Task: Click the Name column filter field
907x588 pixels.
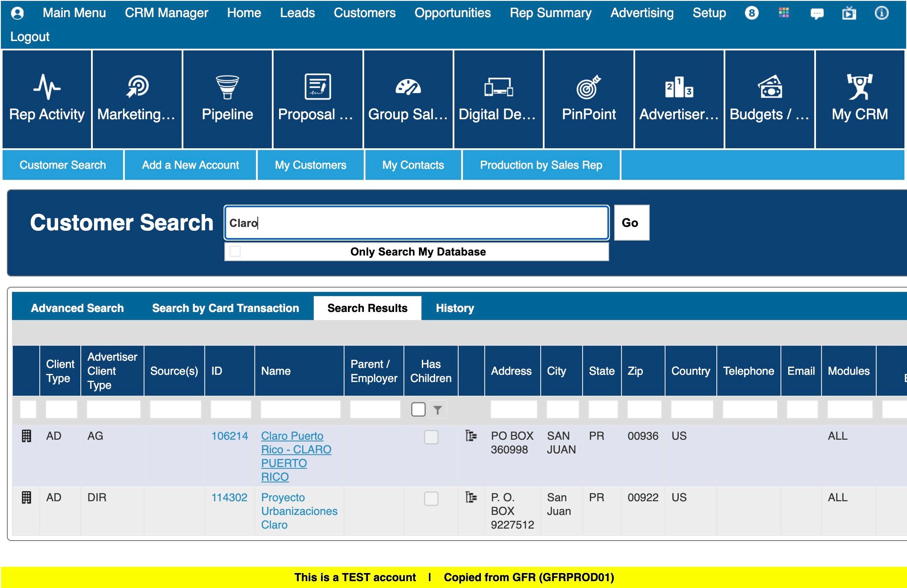Action: pos(300,409)
